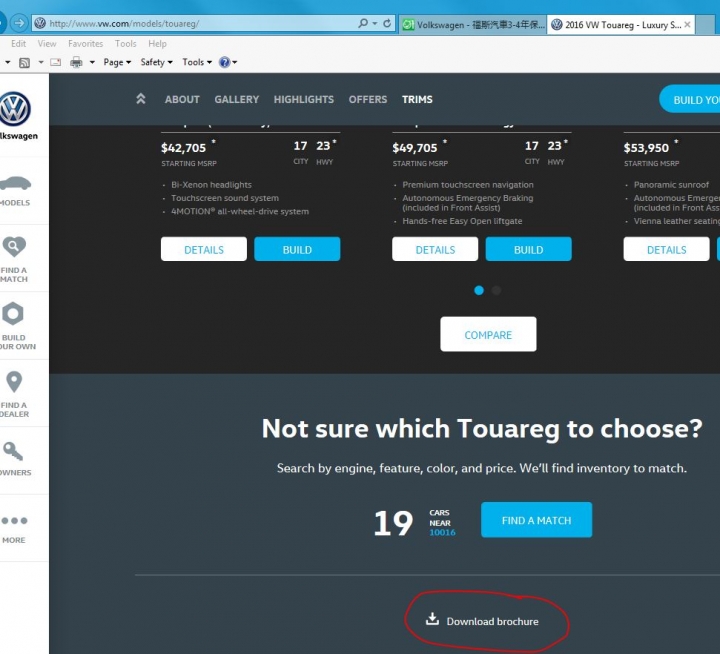Open the address bar search dropdown arrow
Image resolution: width=720 pixels, height=654 pixels.
[x=375, y=23]
